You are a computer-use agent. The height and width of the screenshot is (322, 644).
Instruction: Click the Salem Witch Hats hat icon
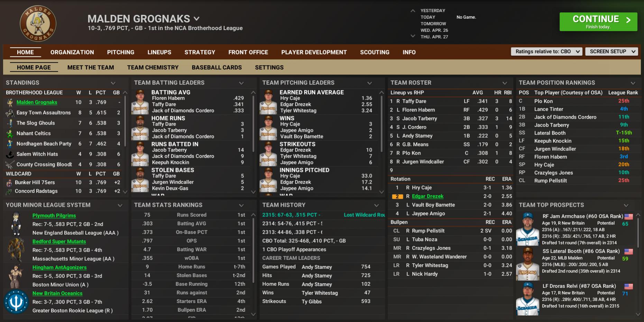pyautogui.click(x=10, y=154)
